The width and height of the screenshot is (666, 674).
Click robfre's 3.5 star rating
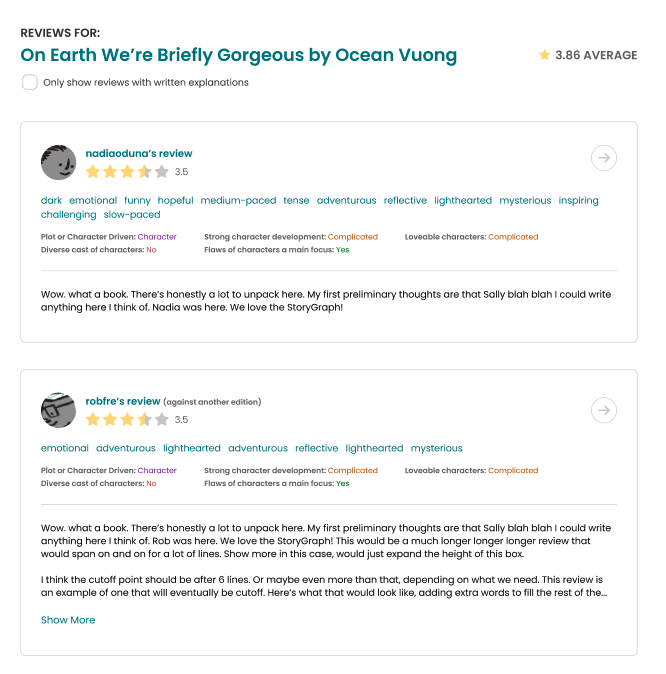click(127, 420)
